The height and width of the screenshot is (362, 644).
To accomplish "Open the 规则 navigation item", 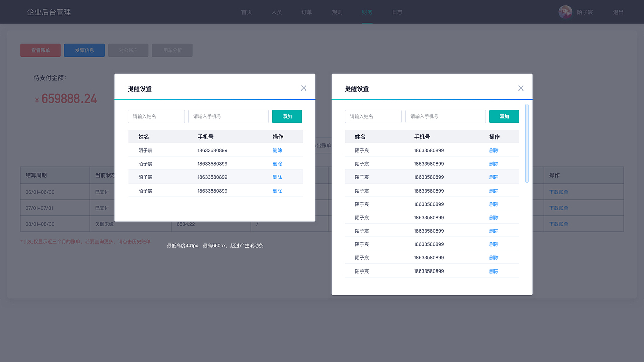I will (337, 12).
